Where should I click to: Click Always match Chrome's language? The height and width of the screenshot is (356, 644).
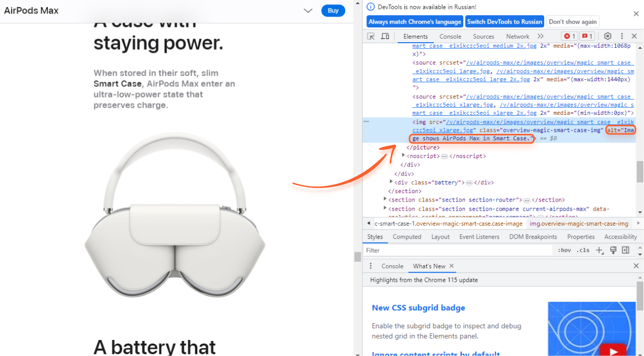[x=415, y=22]
